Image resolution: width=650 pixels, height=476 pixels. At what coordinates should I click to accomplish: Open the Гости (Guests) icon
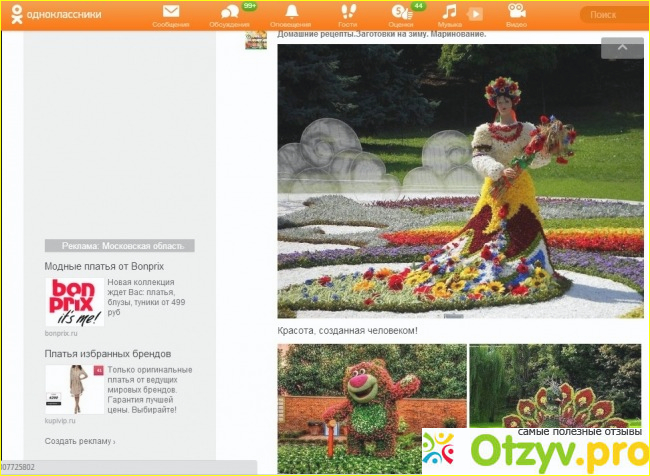click(347, 14)
